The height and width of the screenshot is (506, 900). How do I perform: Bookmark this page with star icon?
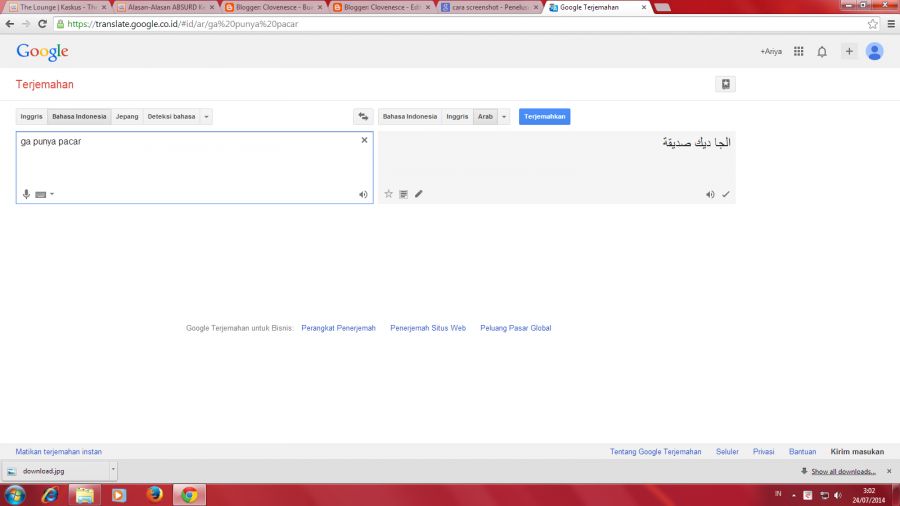point(872,24)
